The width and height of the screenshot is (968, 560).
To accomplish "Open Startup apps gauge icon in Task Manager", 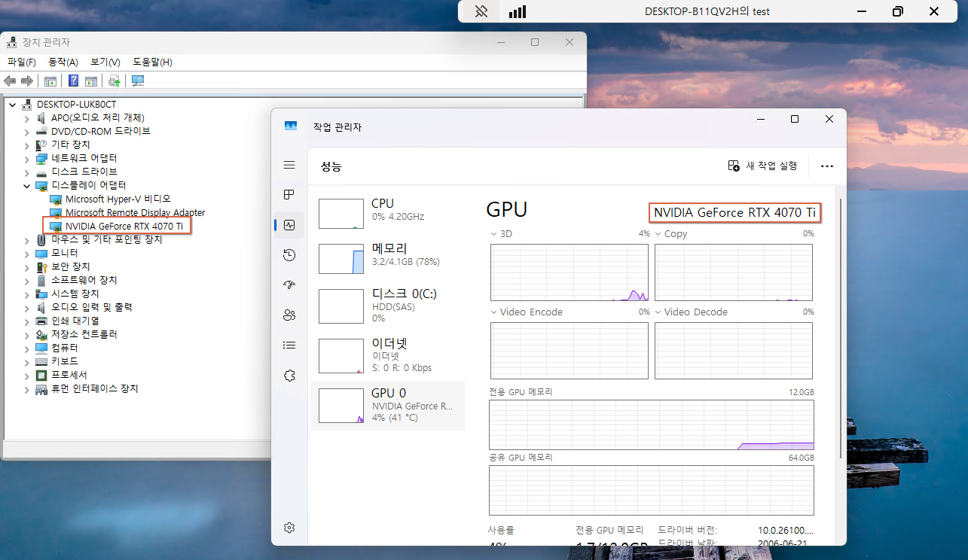I will coord(289,285).
